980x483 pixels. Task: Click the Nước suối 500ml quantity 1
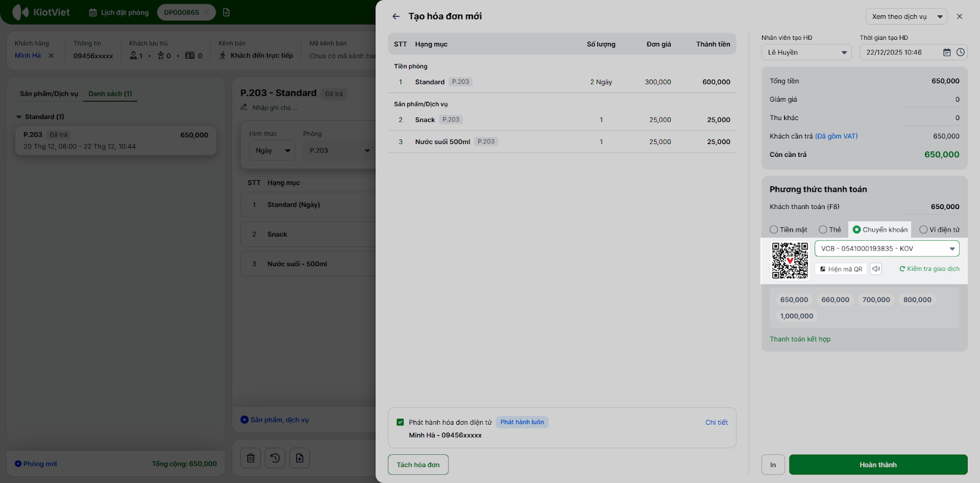601,142
